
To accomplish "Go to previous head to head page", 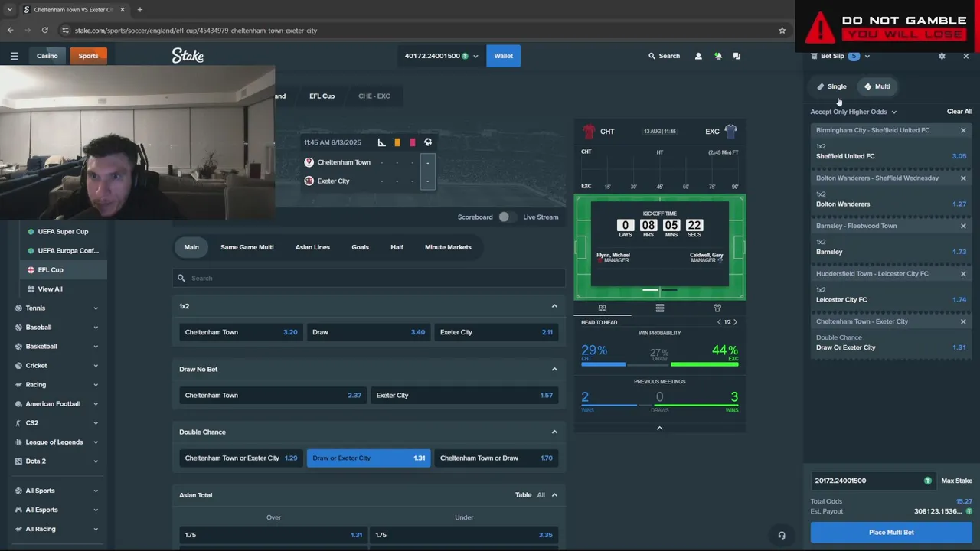I will [x=718, y=322].
